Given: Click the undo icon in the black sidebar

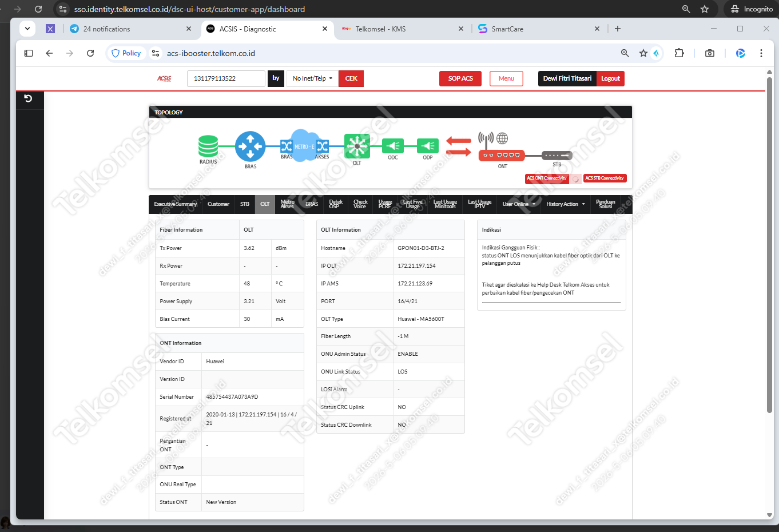Looking at the screenshot, I should pos(28,98).
